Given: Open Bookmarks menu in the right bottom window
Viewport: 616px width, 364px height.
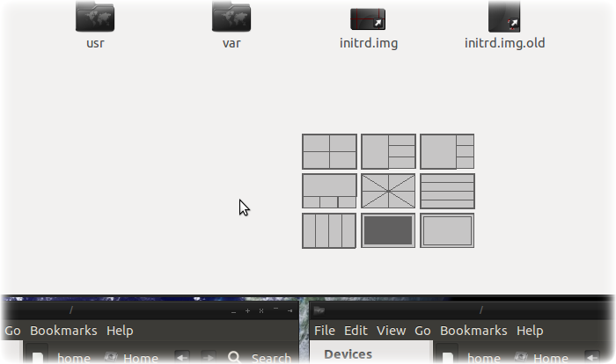Looking at the screenshot, I should pyautogui.click(x=473, y=331).
